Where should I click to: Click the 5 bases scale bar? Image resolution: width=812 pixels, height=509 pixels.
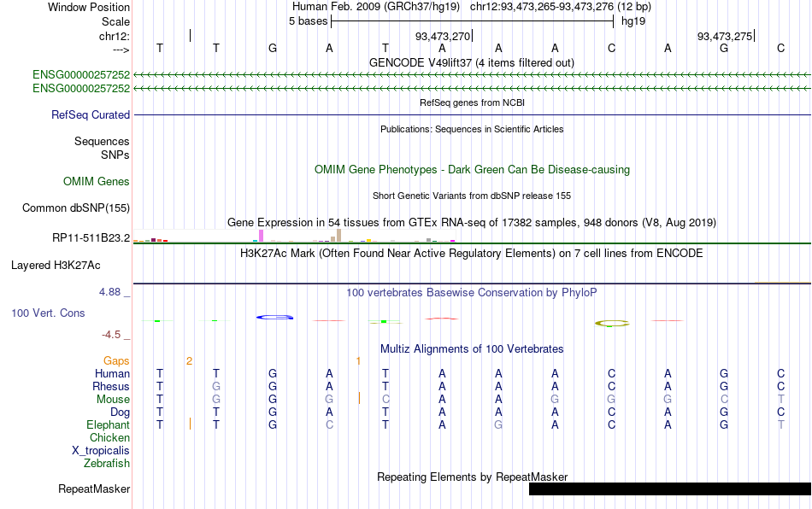coord(472,21)
